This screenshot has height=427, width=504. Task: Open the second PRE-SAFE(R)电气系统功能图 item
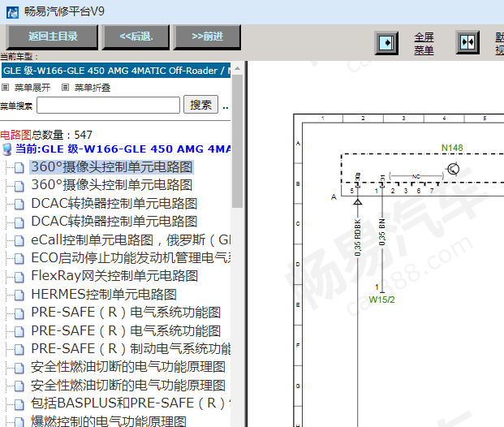126,330
